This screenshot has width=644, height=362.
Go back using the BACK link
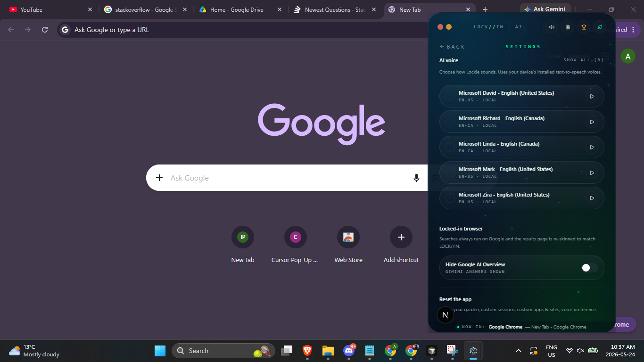click(452, 47)
